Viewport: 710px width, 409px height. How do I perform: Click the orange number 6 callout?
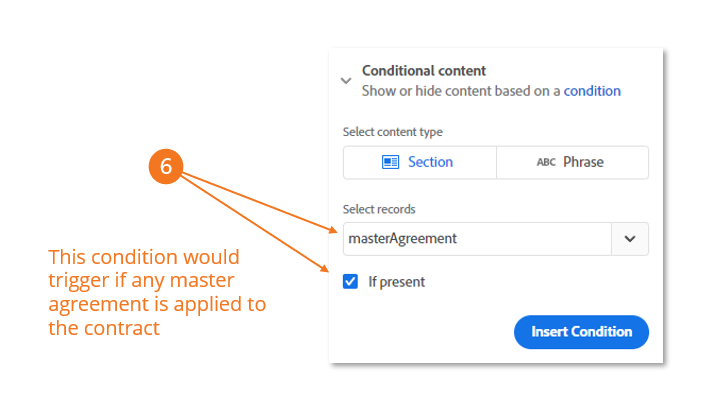tap(167, 167)
